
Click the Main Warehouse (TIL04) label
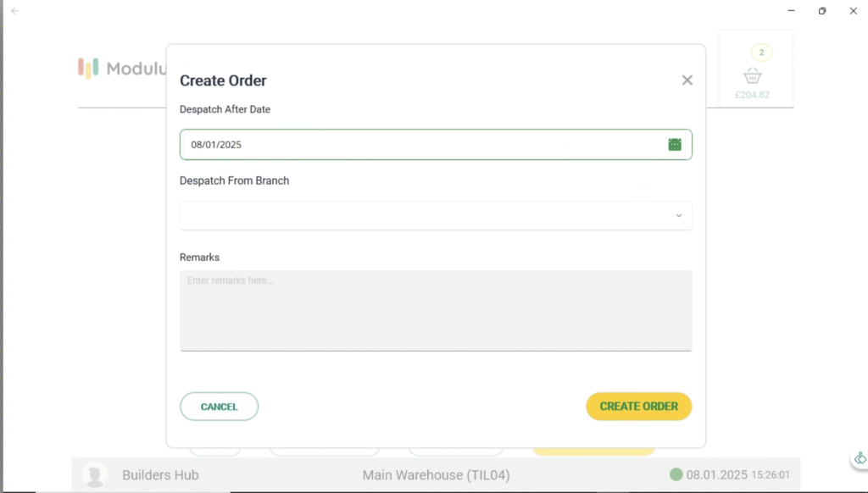pos(436,475)
